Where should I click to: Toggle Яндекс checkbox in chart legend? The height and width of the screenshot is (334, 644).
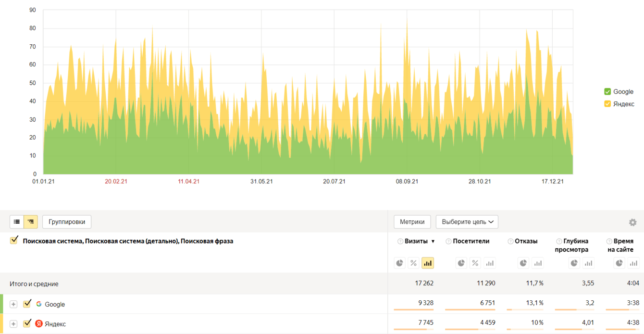(x=607, y=104)
